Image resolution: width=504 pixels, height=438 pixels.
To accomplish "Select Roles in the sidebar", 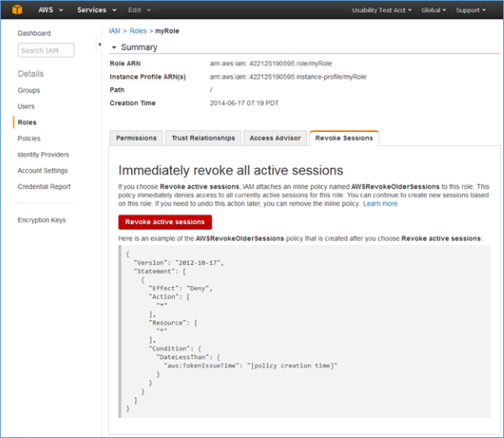I will (x=27, y=123).
